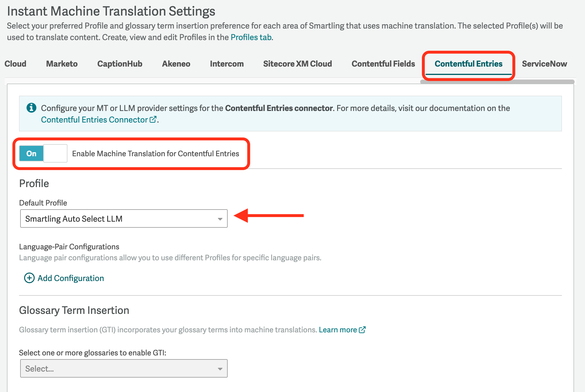Open the Smartling Auto Select LLM dropdown
Screen dimensions: 585x392
click(124, 218)
